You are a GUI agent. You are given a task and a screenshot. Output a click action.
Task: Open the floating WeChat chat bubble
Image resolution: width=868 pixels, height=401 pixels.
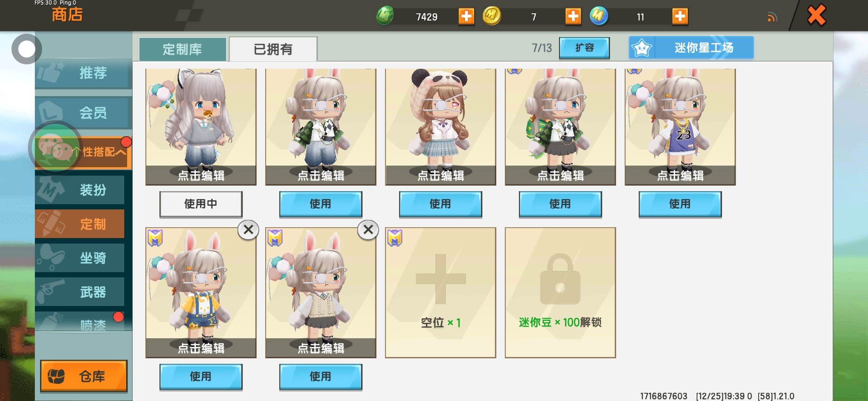[x=56, y=149]
